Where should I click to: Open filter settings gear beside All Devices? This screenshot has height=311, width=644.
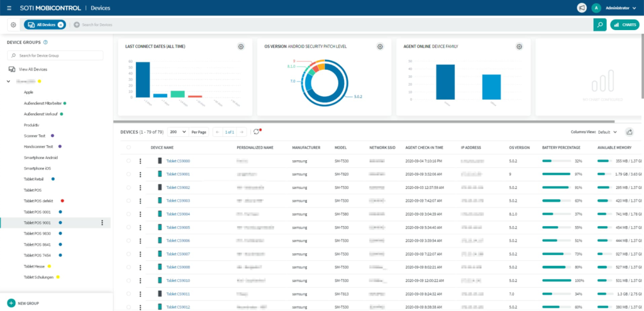point(13,25)
